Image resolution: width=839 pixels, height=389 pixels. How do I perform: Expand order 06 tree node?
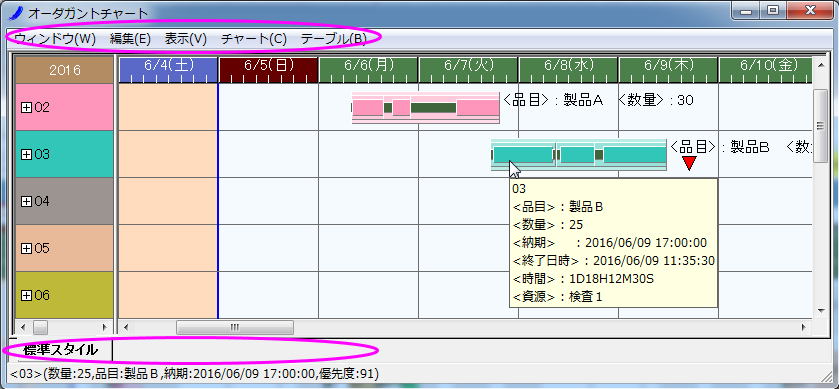[26, 295]
